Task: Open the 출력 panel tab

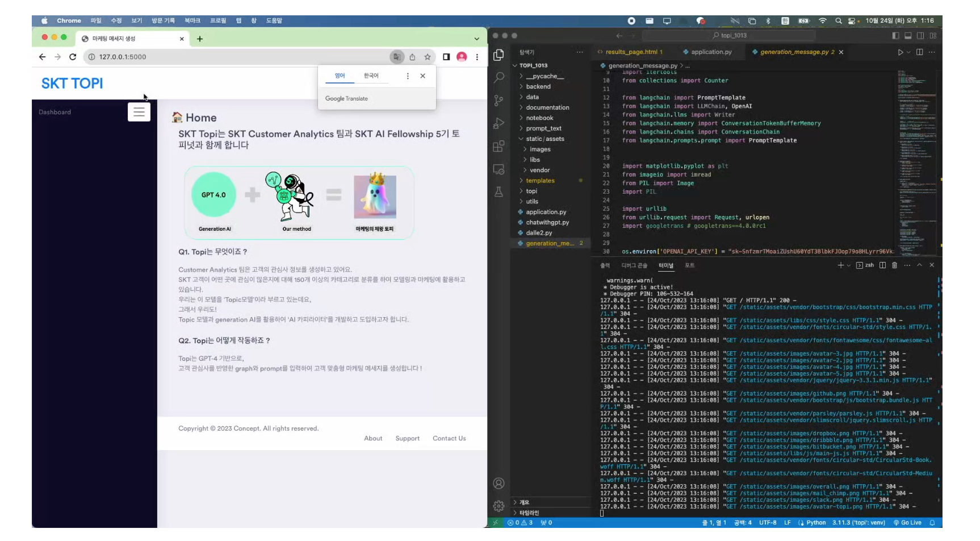Action: click(605, 265)
